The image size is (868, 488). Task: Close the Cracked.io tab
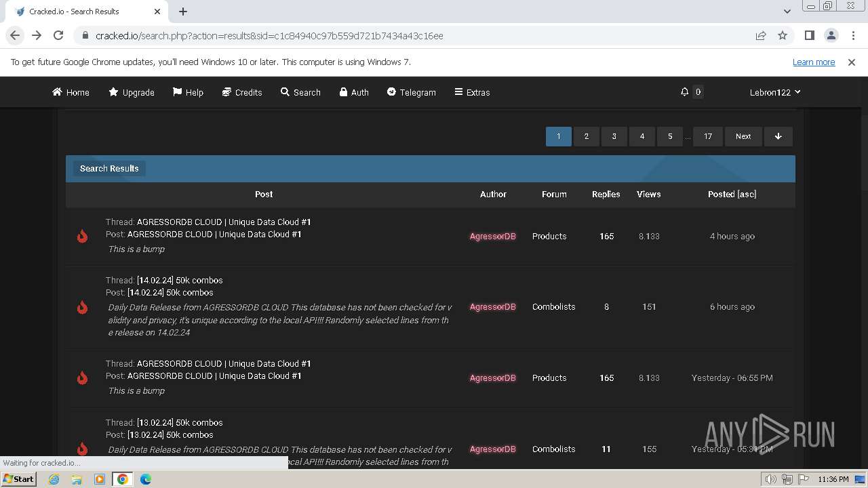tap(157, 12)
